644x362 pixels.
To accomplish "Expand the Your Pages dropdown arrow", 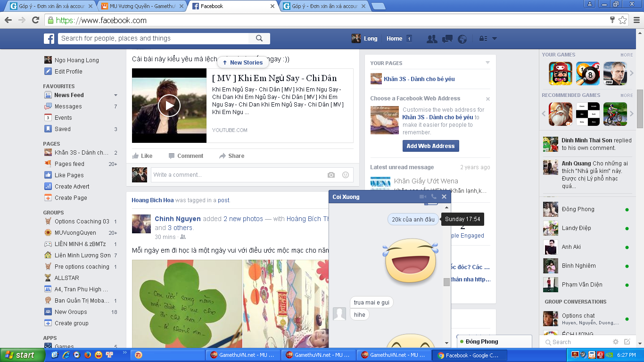I will 488,63.
